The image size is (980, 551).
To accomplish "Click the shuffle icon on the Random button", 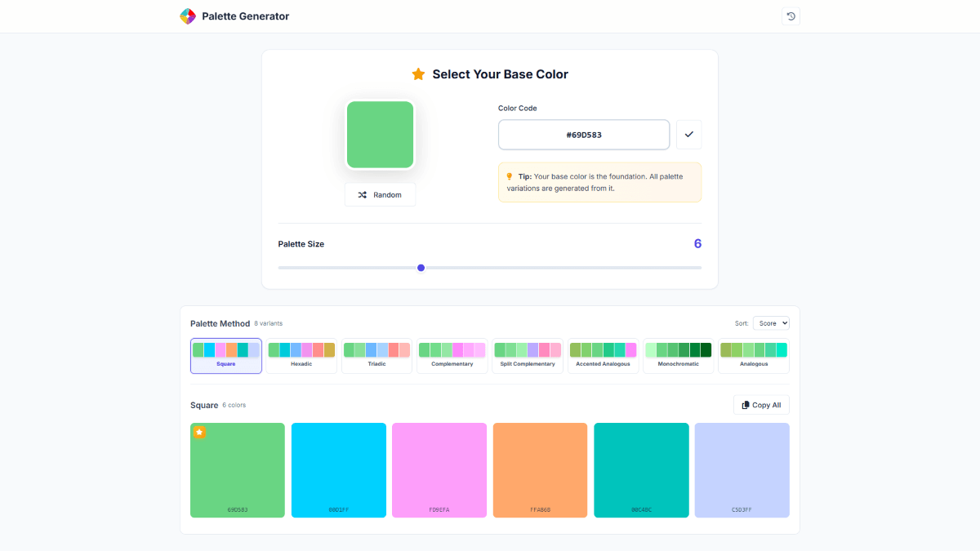I will [362, 194].
